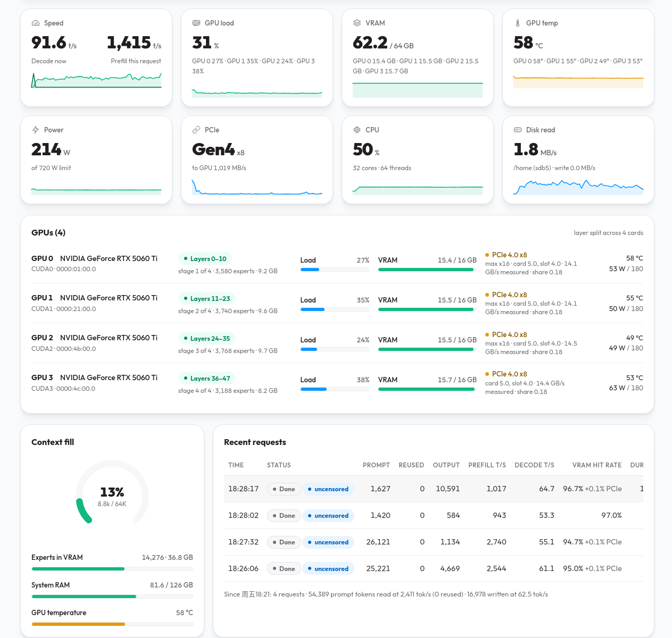Screen dimensions: 672x638
Task: Select the Layers 36–47 badge for GPU 3
Action: pos(207,379)
